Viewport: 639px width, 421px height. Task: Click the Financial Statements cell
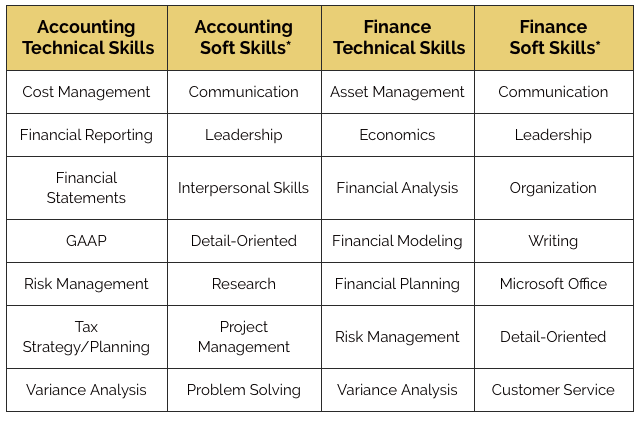click(87, 188)
